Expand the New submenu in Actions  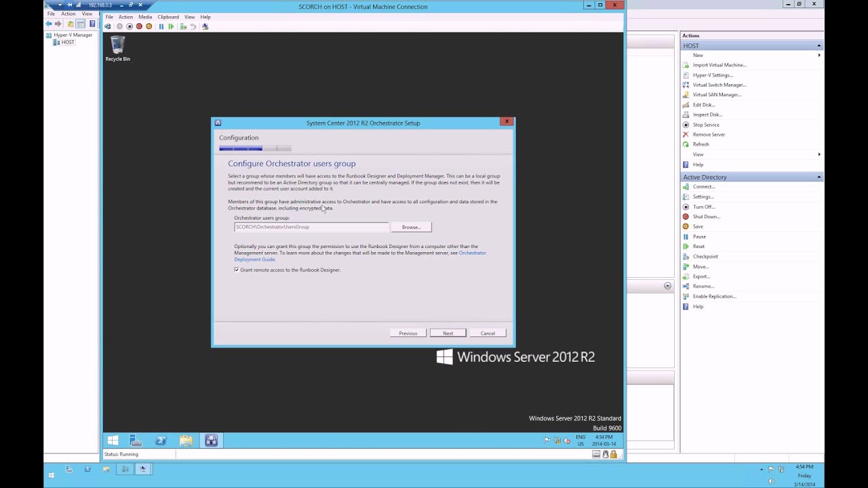coord(819,55)
